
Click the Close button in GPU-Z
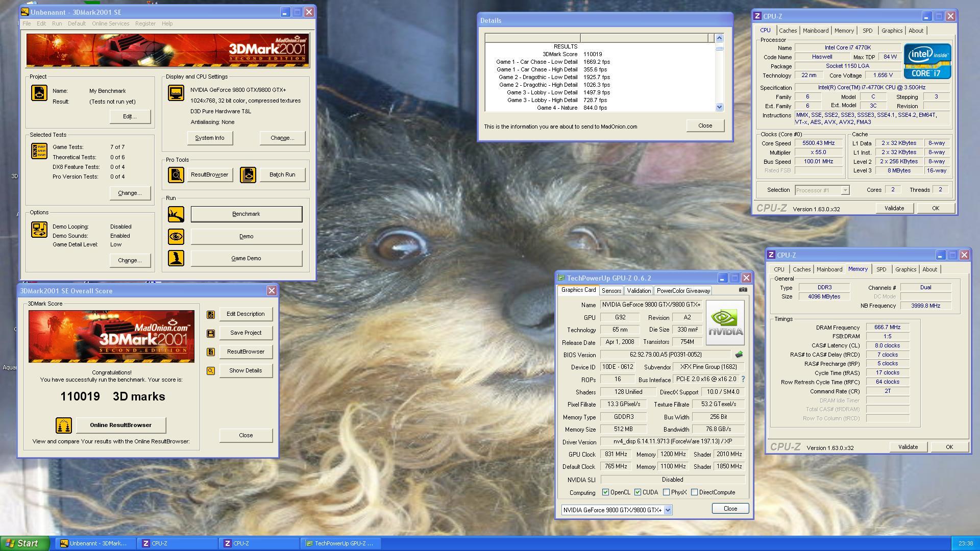pos(730,509)
